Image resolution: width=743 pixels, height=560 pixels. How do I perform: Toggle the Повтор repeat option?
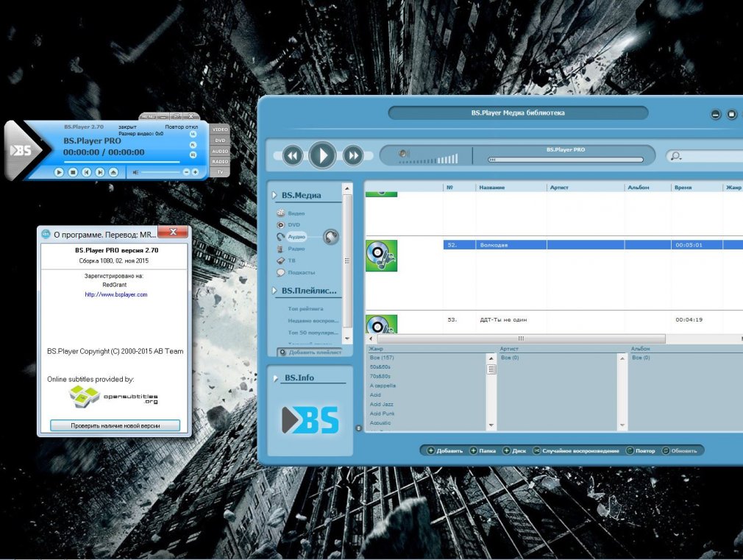(641, 450)
